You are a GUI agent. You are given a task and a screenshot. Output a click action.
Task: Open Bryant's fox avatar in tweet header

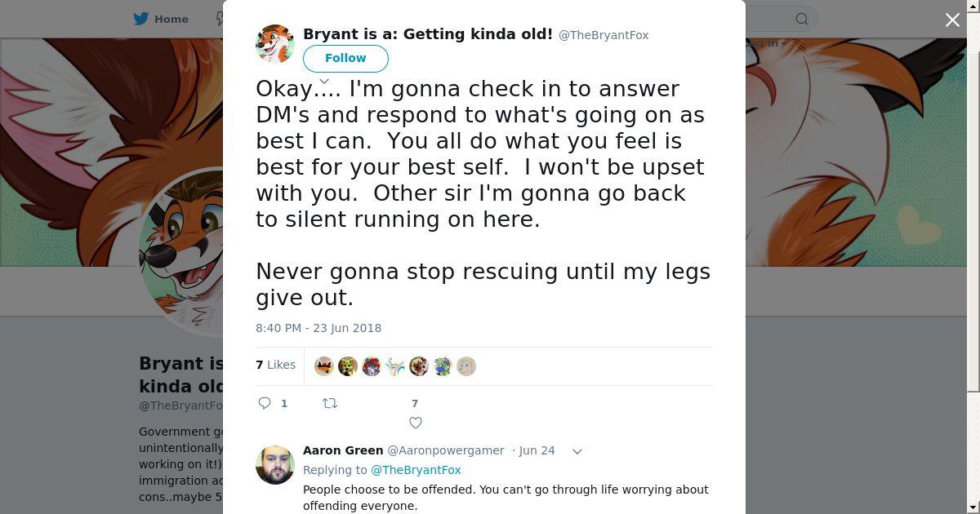[x=275, y=44]
